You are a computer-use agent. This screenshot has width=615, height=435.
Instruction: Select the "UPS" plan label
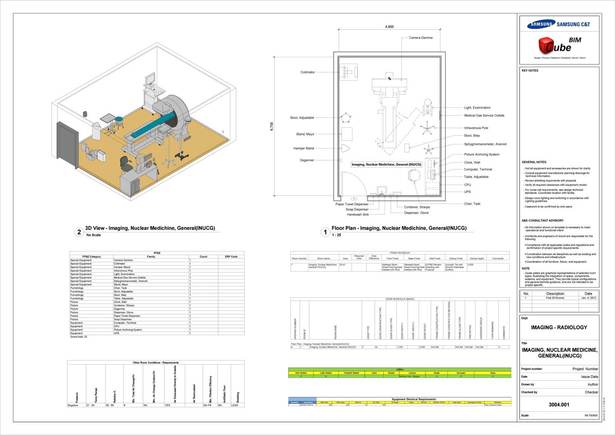[x=468, y=192]
